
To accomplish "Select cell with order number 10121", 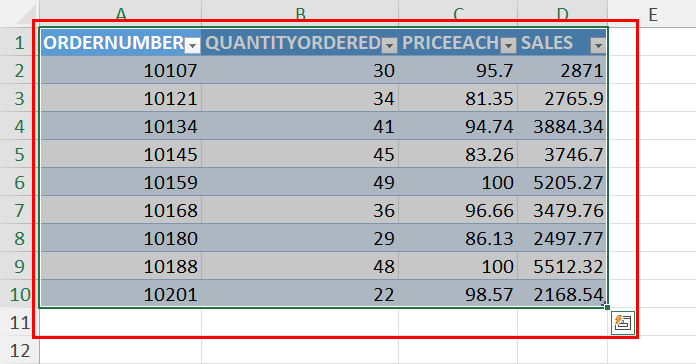I will [x=120, y=98].
